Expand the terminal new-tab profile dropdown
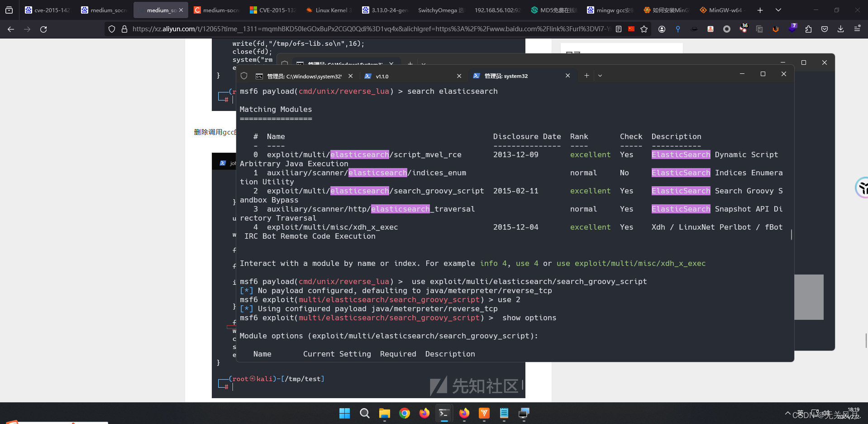 pyautogui.click(x=600, y=76)
